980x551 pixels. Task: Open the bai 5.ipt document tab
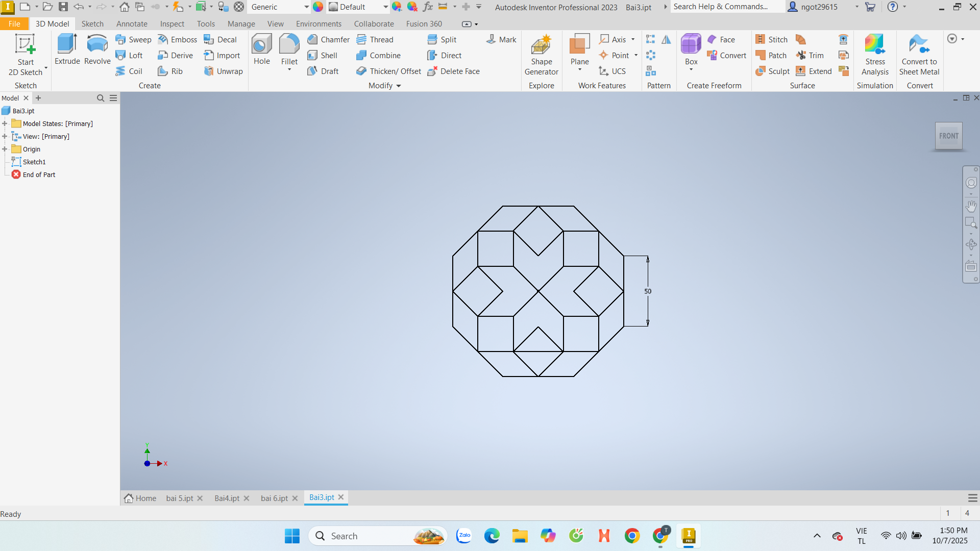click(x=180, y=498)
